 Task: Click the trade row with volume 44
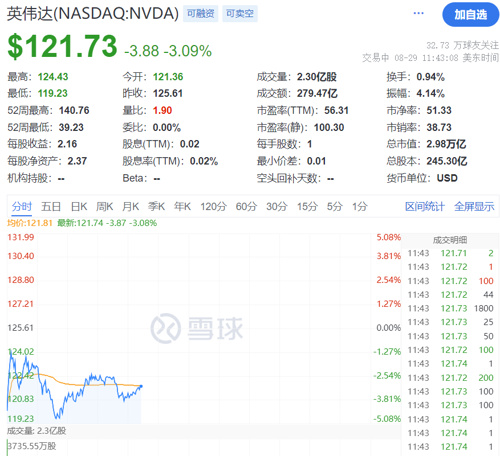point(450,295)
